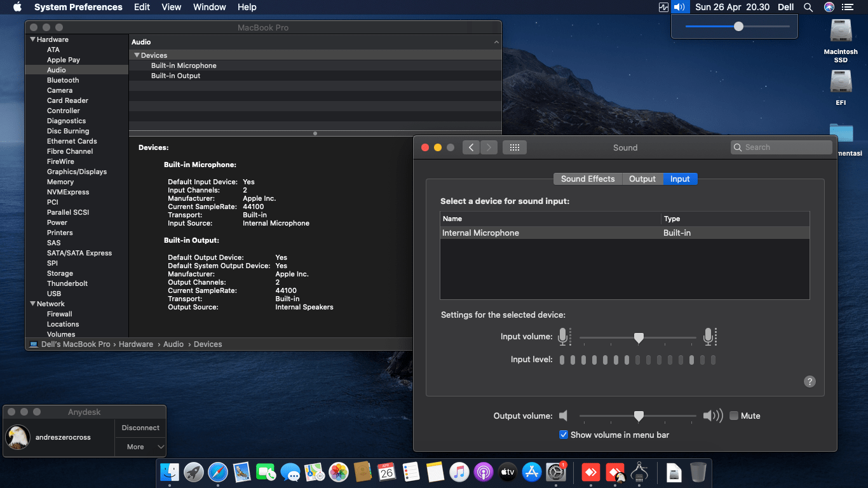Open Podcasts from the dock
The height and width of the screenshot is (488, 868).
[484, 472]
